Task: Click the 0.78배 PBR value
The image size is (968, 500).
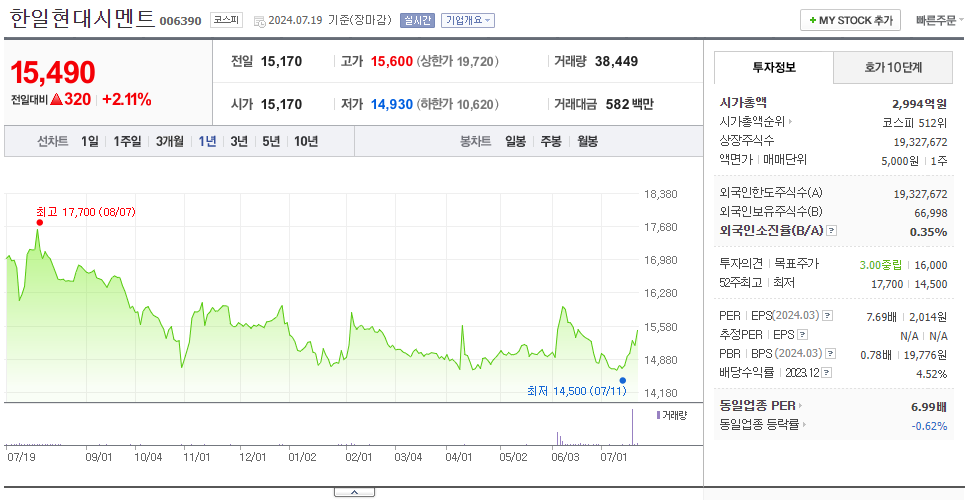Action: 876,355
